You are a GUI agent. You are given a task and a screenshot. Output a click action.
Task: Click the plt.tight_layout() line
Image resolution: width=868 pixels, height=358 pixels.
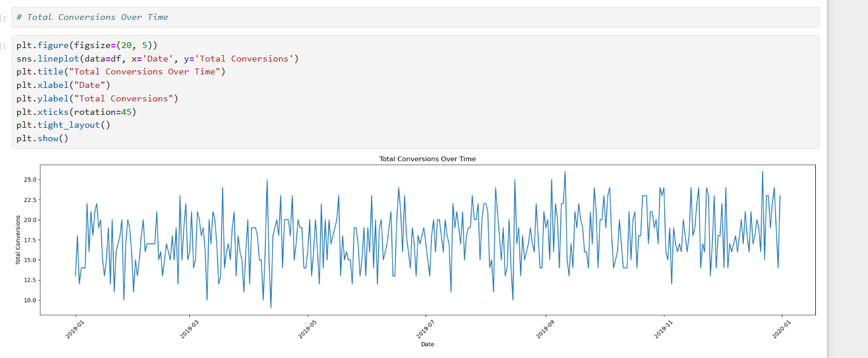[x=63, y=125]
